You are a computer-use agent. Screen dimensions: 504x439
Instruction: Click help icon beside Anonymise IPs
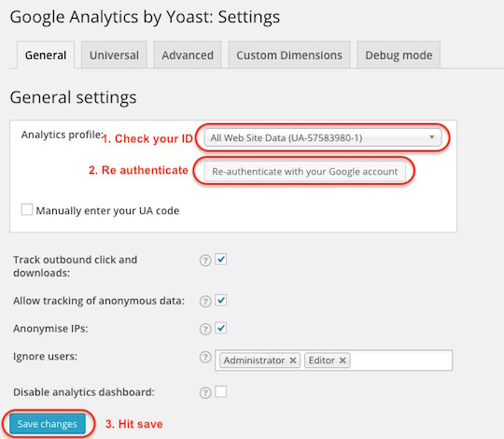coord(205,330)
